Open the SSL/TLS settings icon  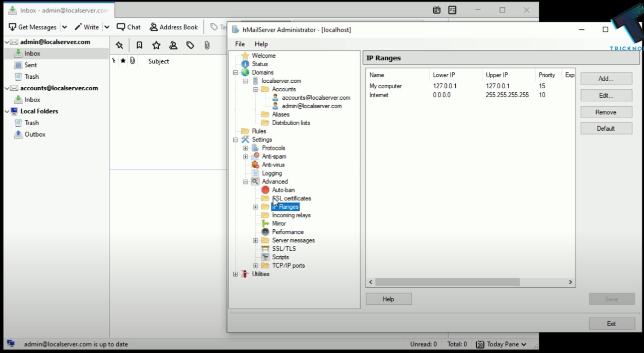click(x=265, y=248)
